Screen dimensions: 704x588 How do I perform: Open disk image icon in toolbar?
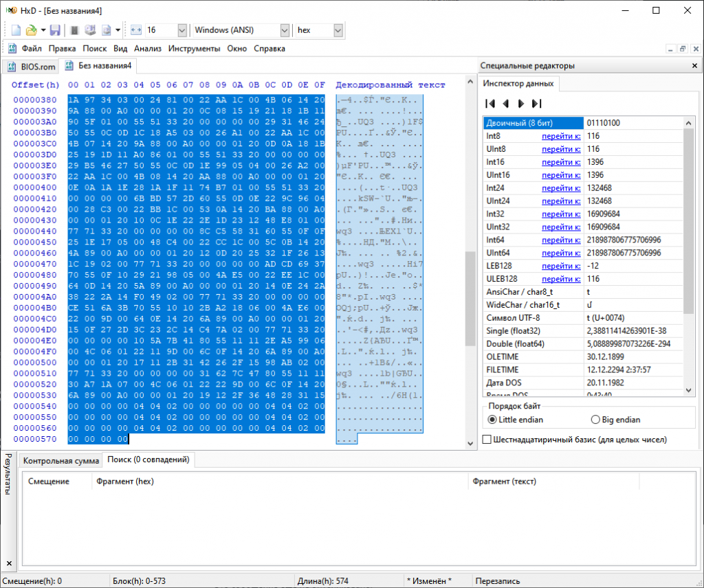107,30
